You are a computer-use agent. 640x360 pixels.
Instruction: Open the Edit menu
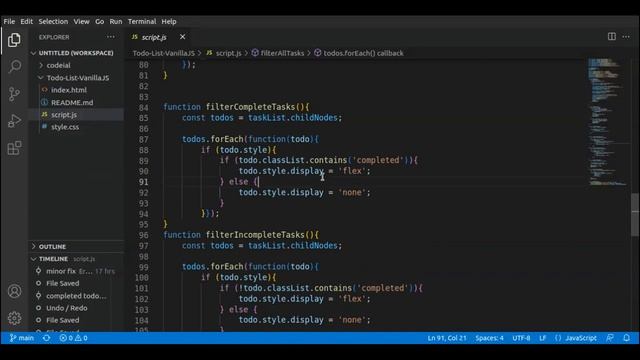pyautogui.click(x=27, y=22)
